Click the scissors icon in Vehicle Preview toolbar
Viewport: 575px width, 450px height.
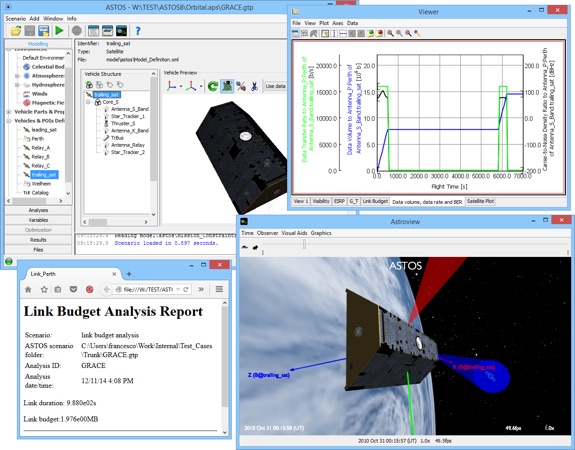click(254, 86)
